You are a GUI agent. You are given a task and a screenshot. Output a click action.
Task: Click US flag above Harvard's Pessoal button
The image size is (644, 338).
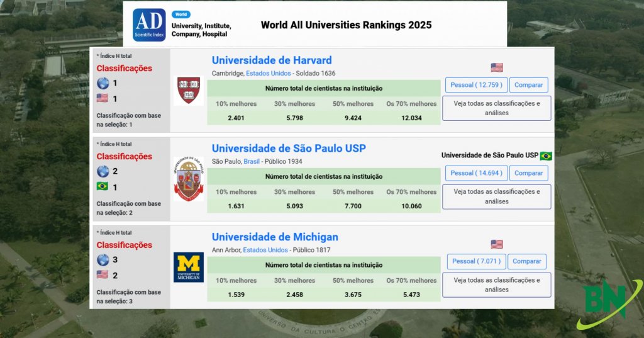(497, 67)
